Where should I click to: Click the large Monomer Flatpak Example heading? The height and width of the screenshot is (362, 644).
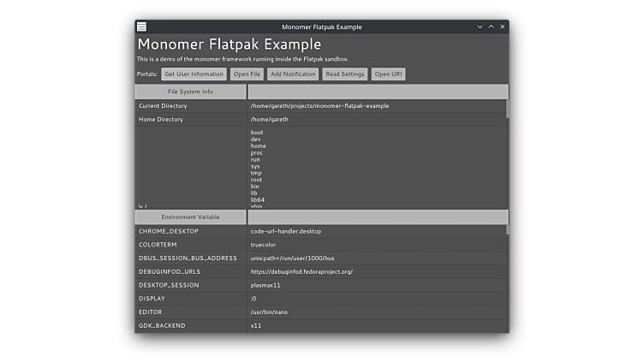(x=230, y=45)
